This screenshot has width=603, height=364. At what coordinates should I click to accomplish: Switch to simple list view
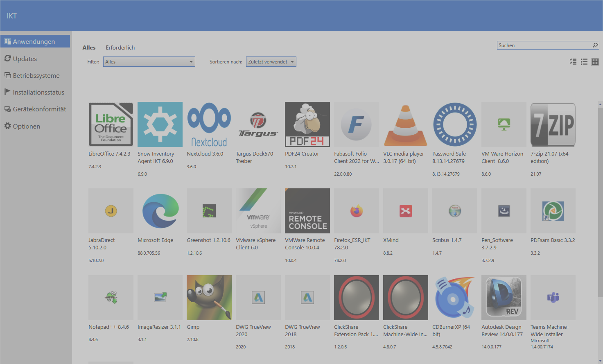pyautogui.click(x=584, y=62)
